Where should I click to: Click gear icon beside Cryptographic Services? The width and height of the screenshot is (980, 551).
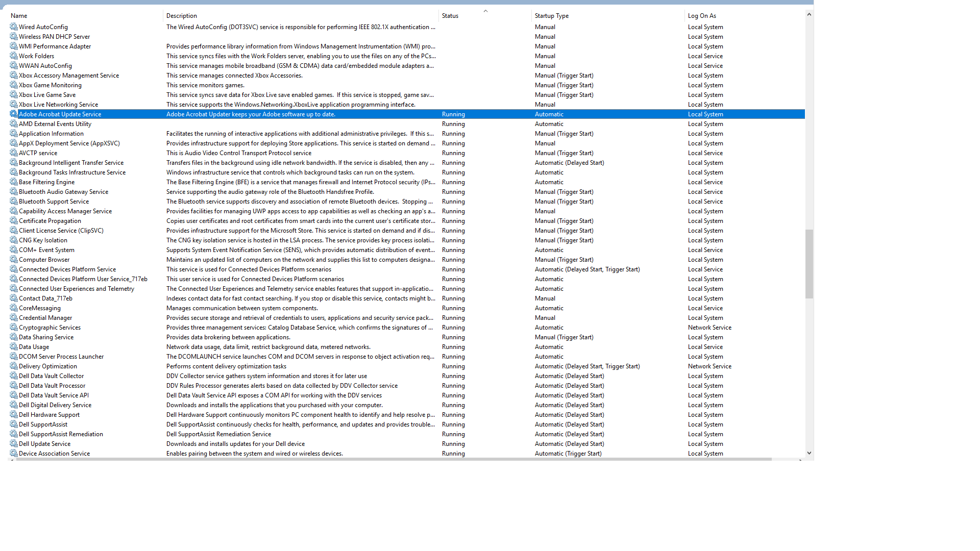(13, 328)
